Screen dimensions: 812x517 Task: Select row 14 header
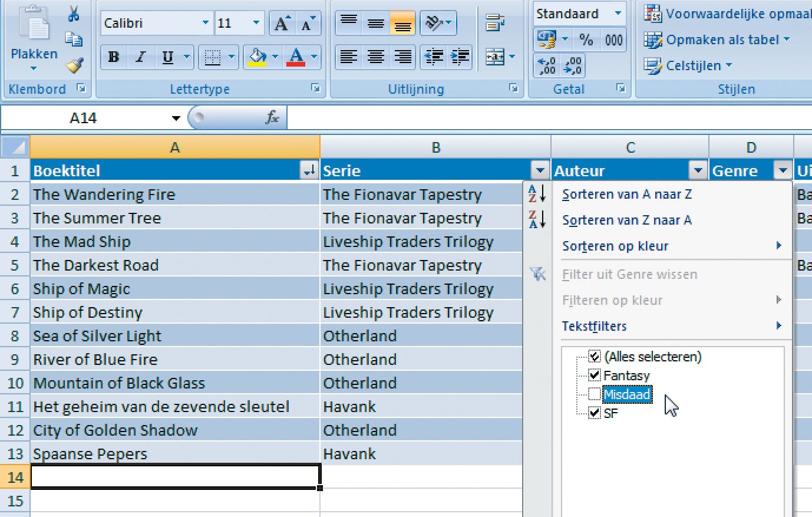pos(15,477)
